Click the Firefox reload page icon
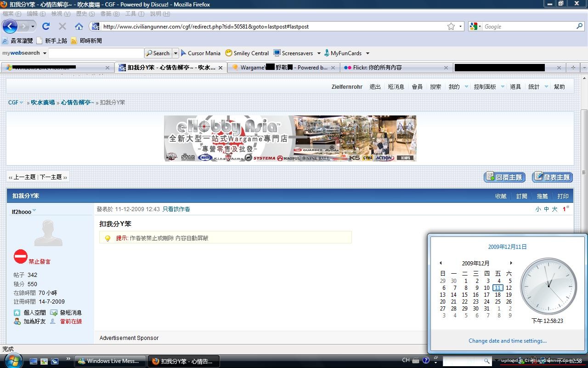Viewport: 588px width, 368px height. 46,26
